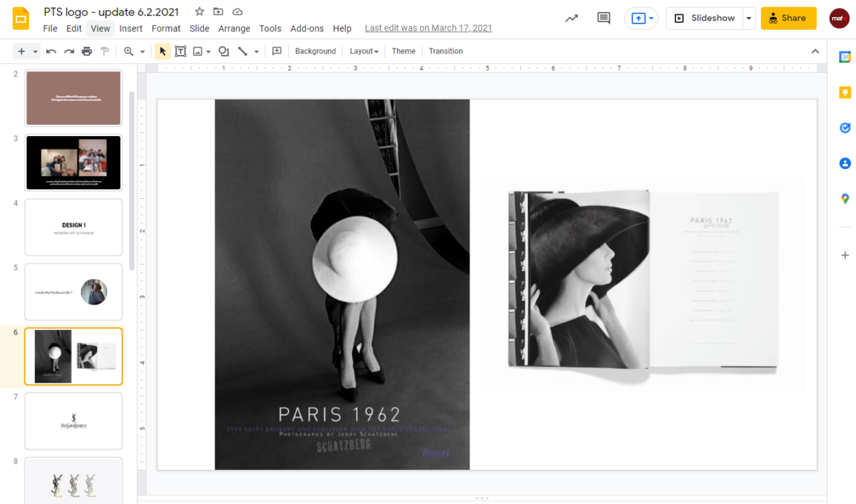Open the View menu

point(100,29)
